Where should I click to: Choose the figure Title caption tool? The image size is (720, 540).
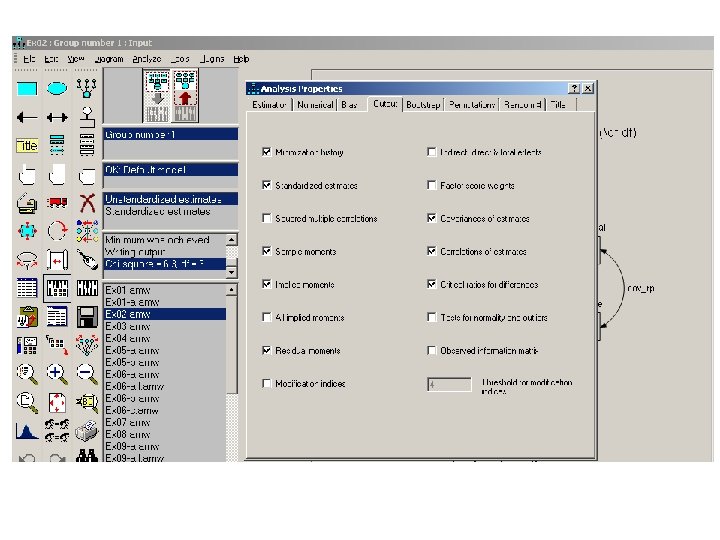[27, 146]
